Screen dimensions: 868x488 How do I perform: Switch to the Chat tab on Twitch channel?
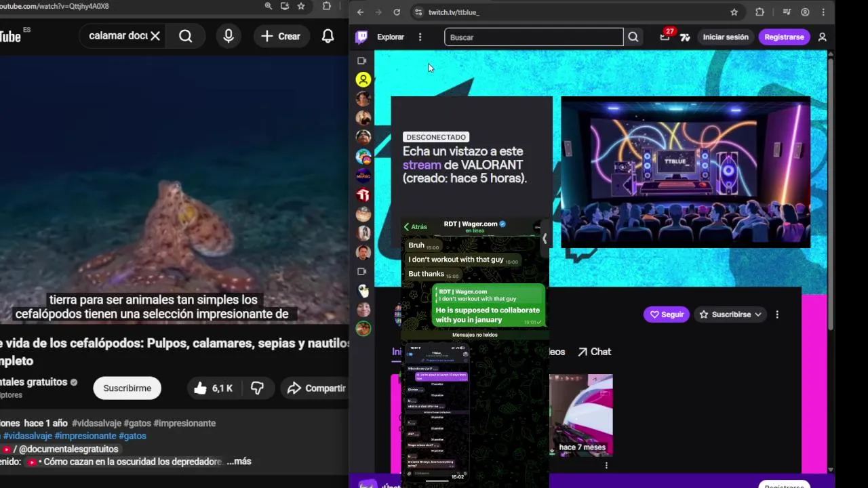coord(594,352)
